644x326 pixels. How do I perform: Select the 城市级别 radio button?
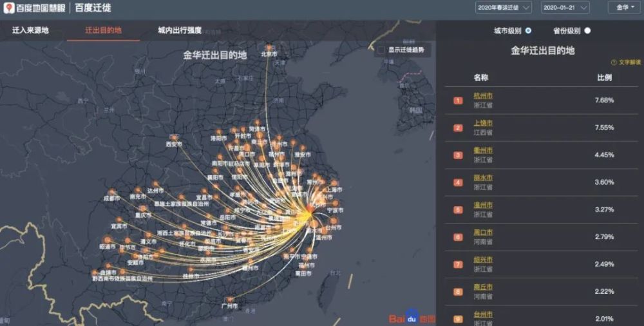coord(528,30)
